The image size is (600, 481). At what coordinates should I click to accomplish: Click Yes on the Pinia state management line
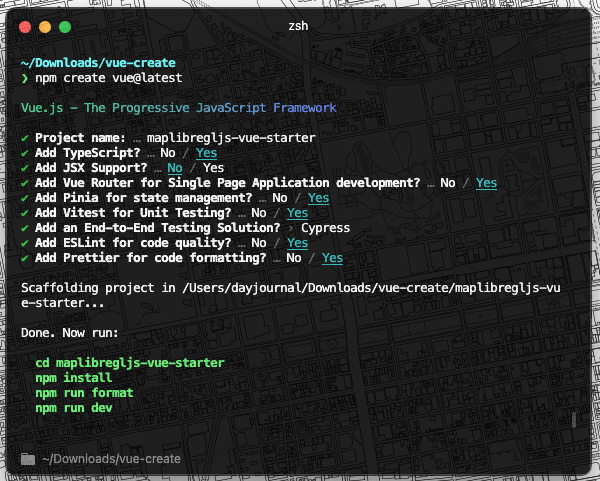pos(318,198)
